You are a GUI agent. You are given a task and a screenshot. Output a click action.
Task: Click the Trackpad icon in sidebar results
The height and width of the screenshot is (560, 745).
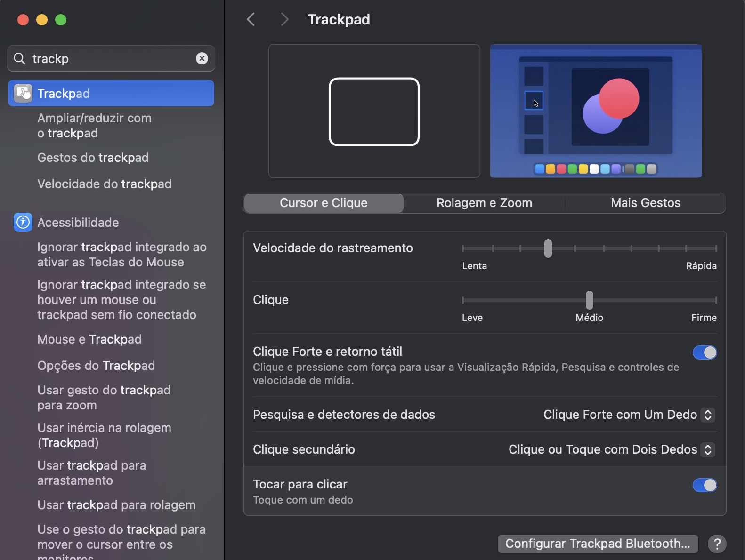click(23, 93)
